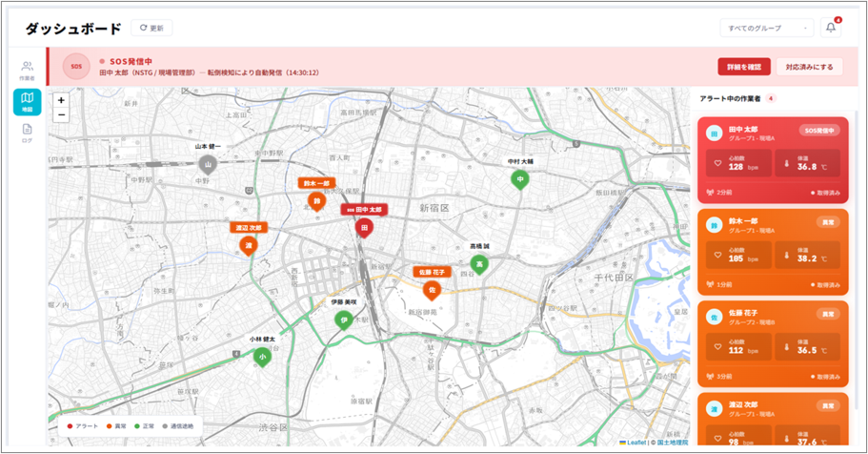Click the signal icon beside 2分前
This screenshot has height=454, width=868.
pyautogui.click(x=710, y=193)
